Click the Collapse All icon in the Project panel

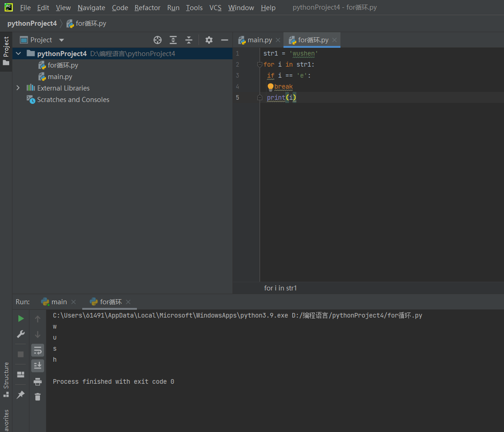click(189, 40)
